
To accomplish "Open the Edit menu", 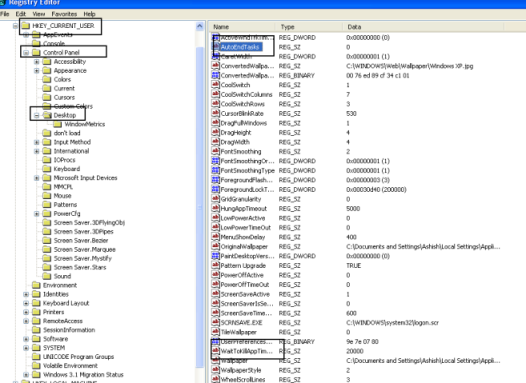I will coord(20,14).
